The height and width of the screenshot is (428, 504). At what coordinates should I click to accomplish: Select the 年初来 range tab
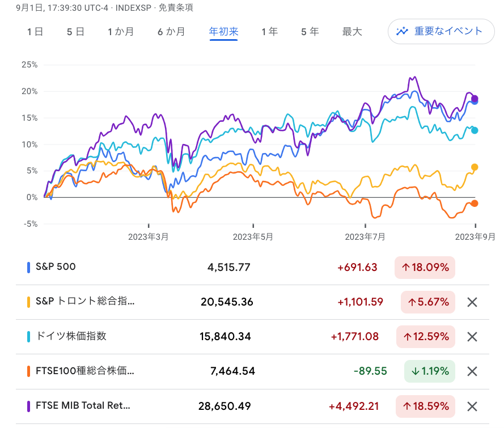(x=224, y=32)
